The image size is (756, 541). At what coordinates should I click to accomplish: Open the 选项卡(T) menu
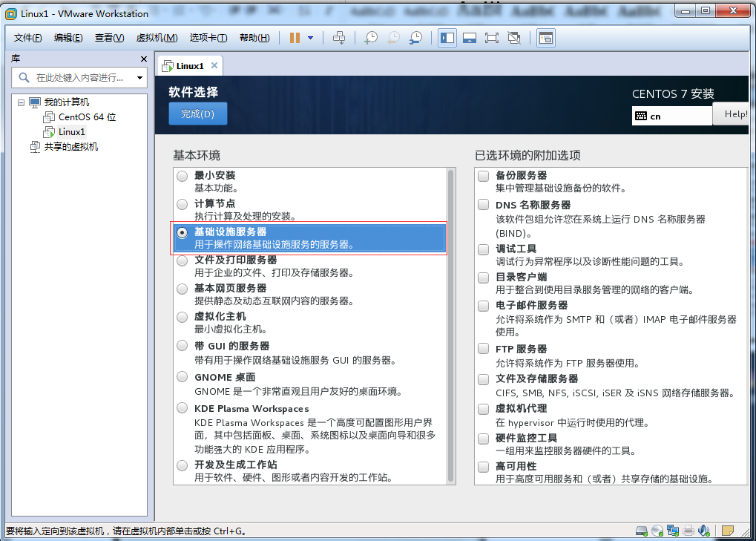coord(208,38)
